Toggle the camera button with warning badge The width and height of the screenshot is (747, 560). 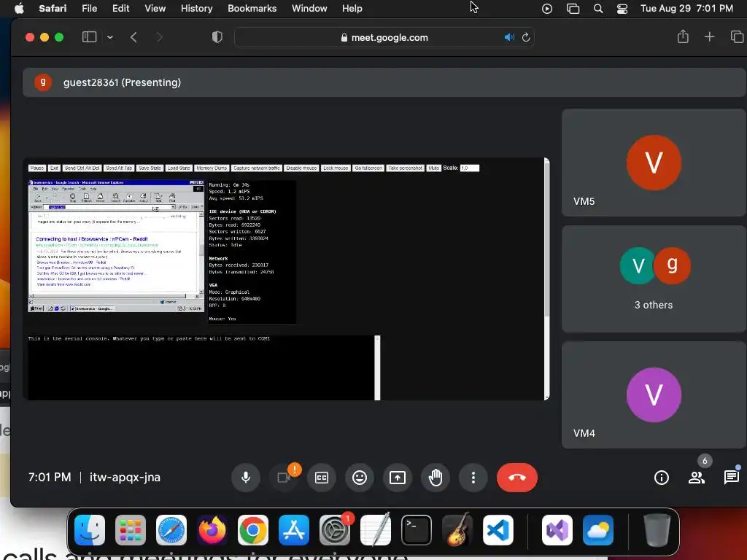pos(284,477)
